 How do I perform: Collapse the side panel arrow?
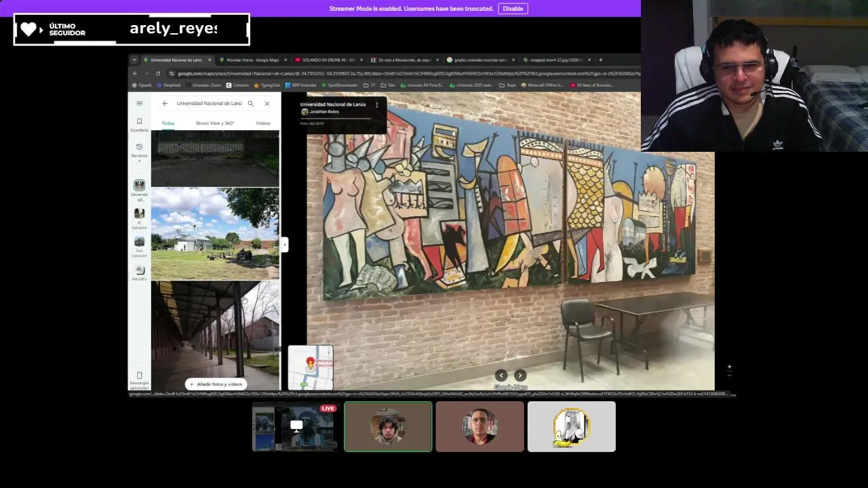click(284, 244)
